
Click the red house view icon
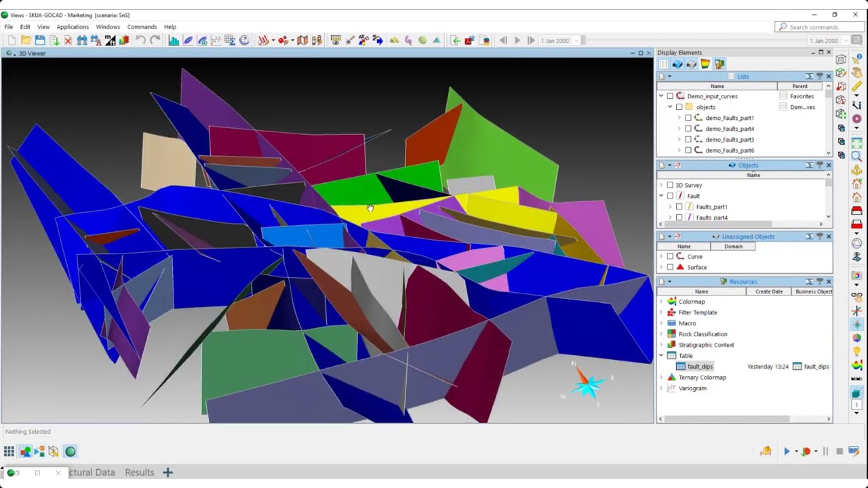pos(856,197)
